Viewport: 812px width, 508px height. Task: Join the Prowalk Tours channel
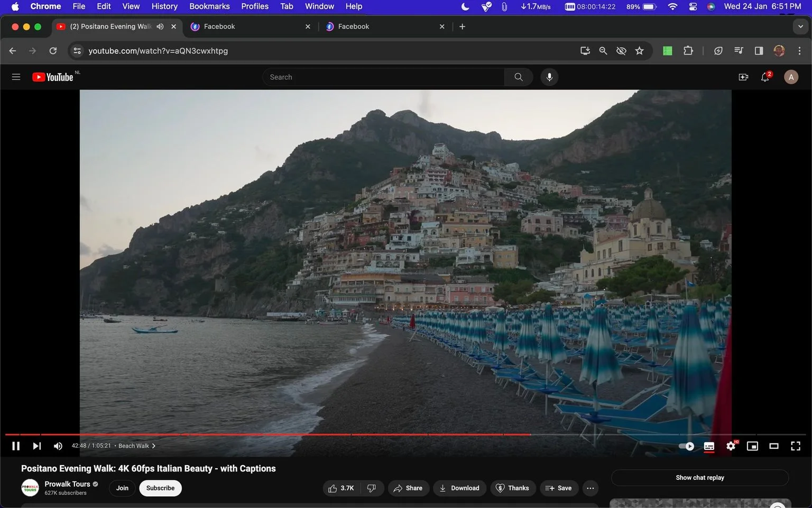(122, 488)
